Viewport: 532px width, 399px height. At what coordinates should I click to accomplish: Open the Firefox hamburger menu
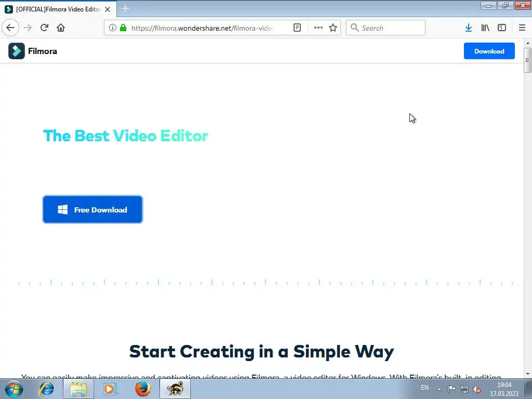522,28
